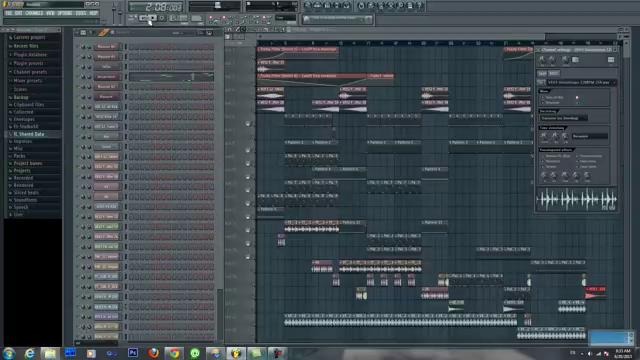Open Firefox from the taskbar
This screenshot has width=640, height=360.
click(153, 353)
